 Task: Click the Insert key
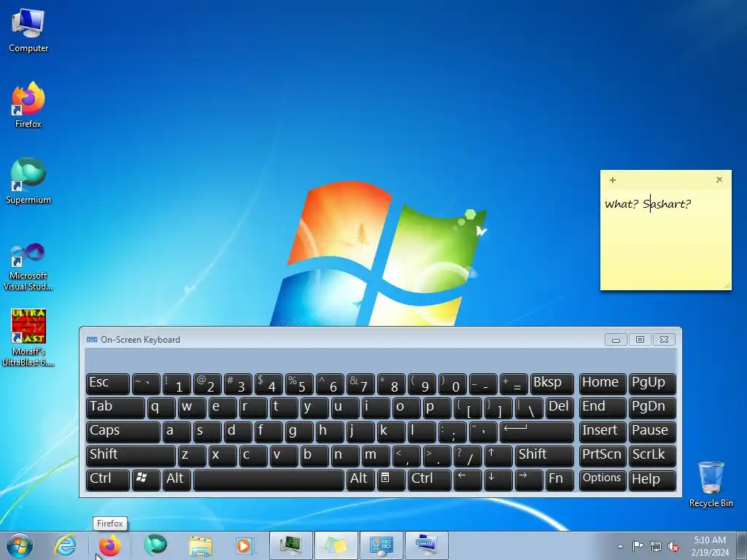pyautogui.click(x=603, y=432)
